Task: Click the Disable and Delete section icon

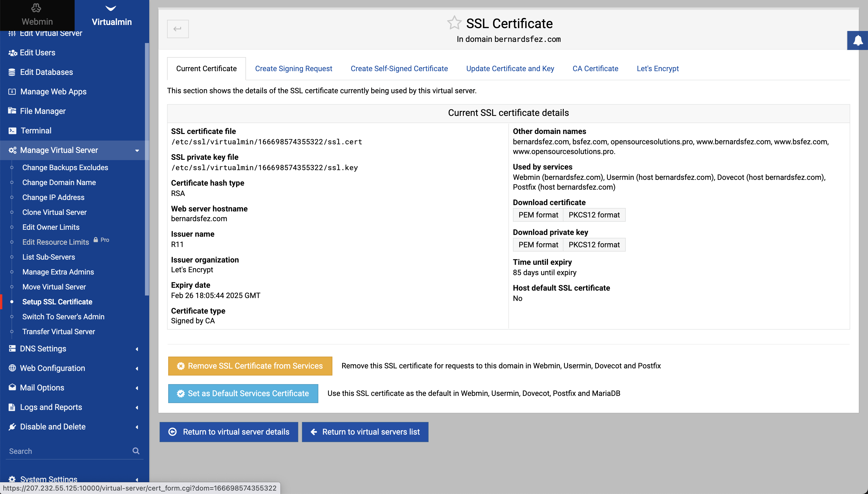Action: click(x=13, y=426)
